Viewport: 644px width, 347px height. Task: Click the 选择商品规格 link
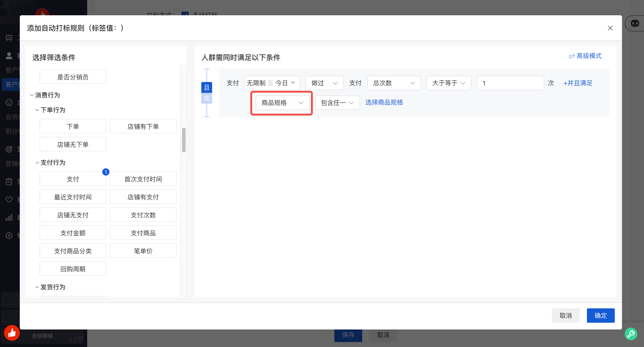tap(384, 102)
